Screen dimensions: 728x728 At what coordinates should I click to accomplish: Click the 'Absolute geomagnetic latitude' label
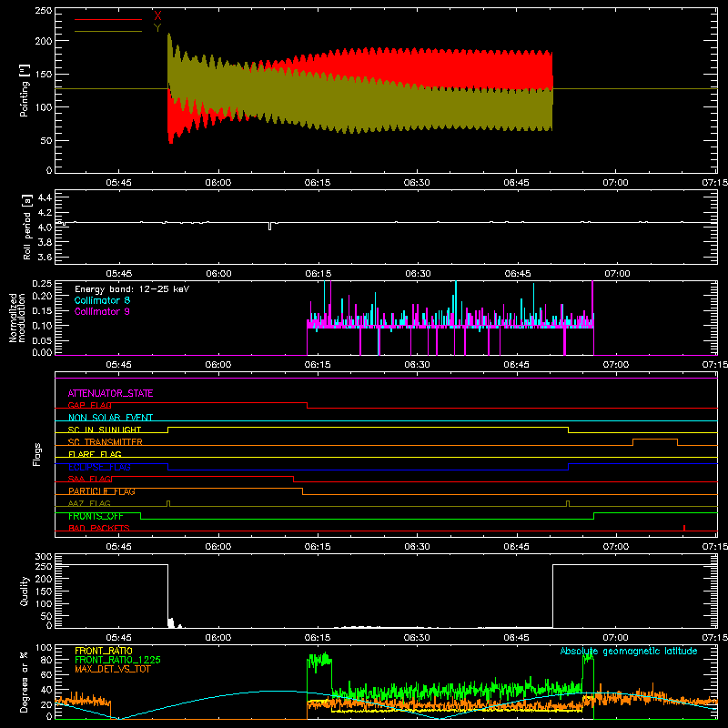[629, 651]
